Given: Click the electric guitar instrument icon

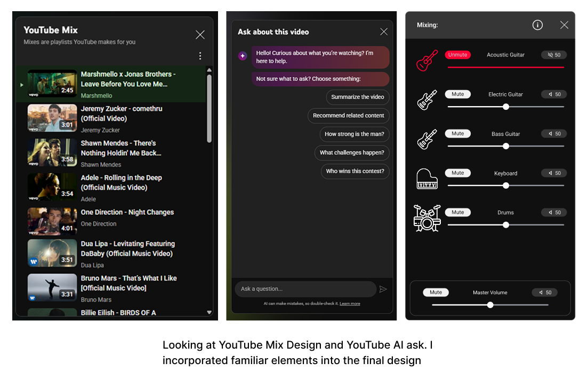Looking at the screenshot, I should [427, 100].
